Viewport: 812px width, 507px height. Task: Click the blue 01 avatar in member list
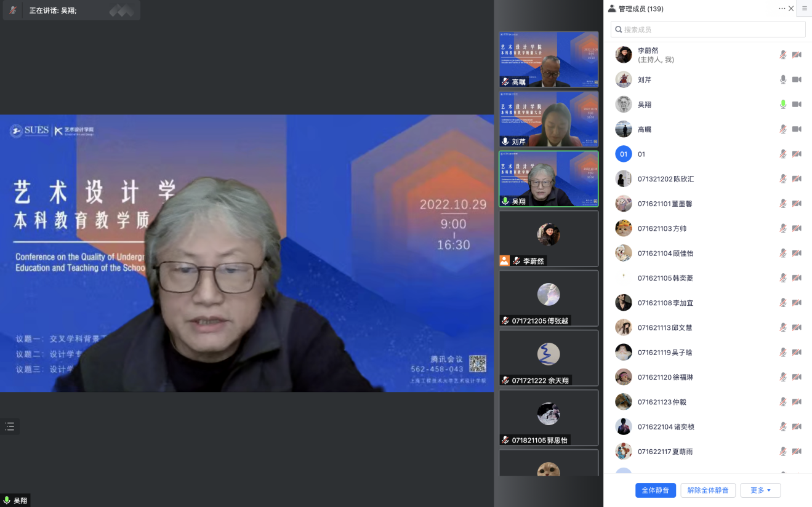pos(624,154)
